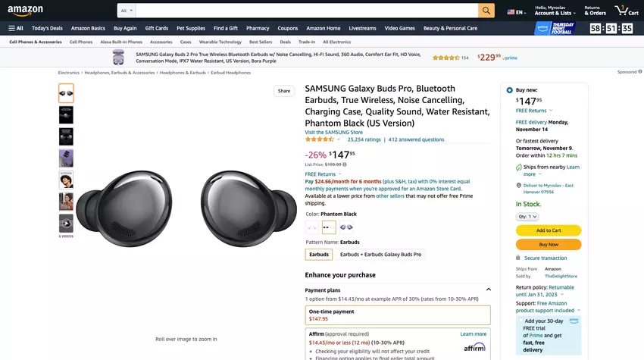Click the Thursday Night Football banner
Image resolution: width=644 pixels, height=360 pixels.
pyautogui.click(x=555, y=28)
